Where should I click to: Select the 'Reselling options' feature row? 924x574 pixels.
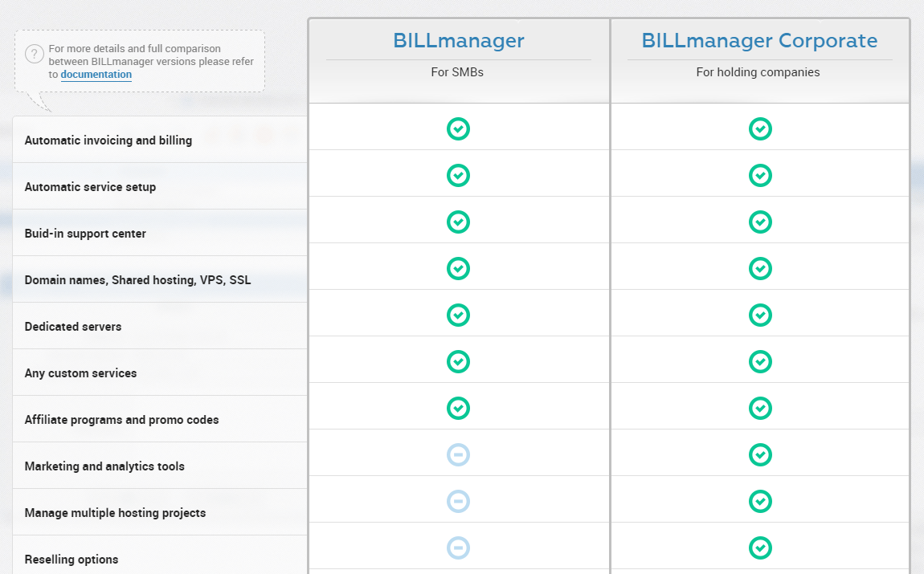pos(160,555)
